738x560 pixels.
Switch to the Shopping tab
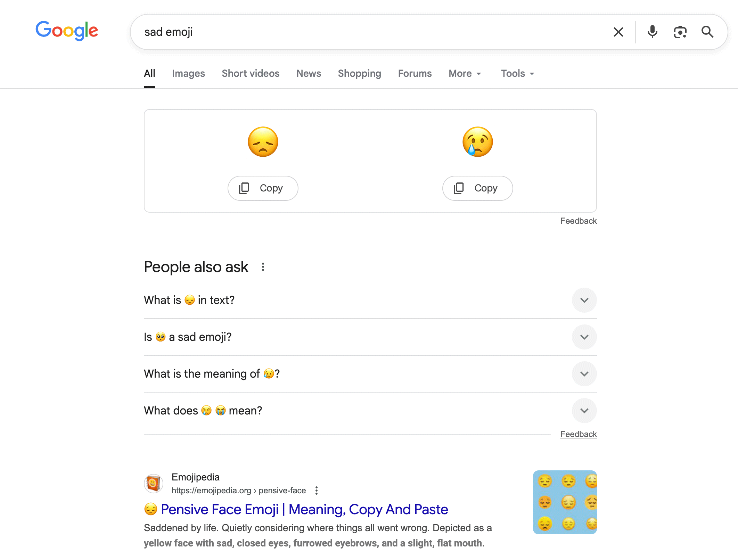tap(359, 73)
